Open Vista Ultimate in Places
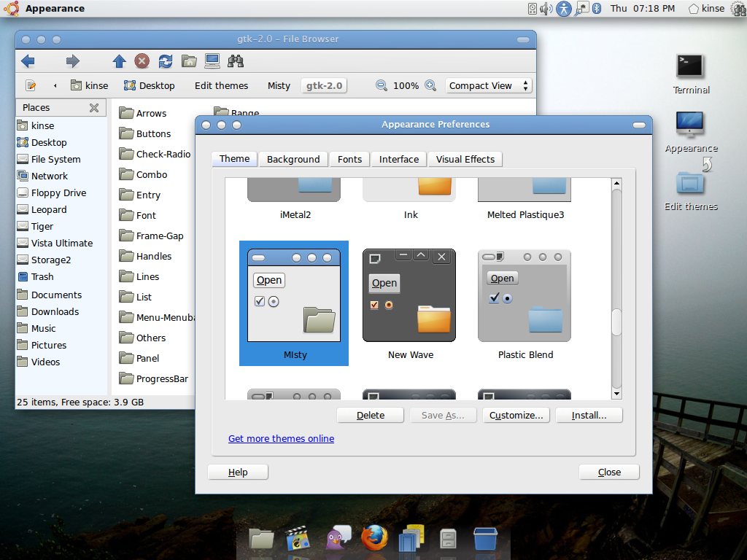Screen dimensions: 747x560 pyautogui.click(x=55, y=244)
